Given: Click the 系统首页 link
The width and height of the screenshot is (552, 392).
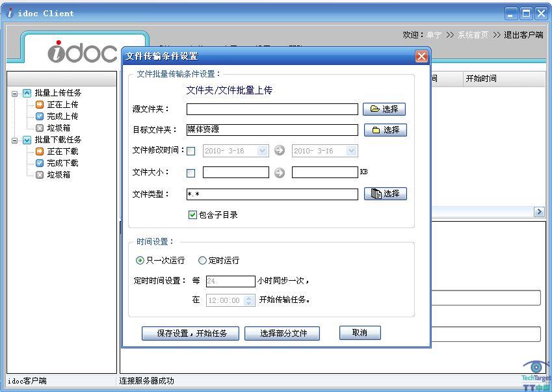Looking at the screenshot, I should (x=473, y=35).
